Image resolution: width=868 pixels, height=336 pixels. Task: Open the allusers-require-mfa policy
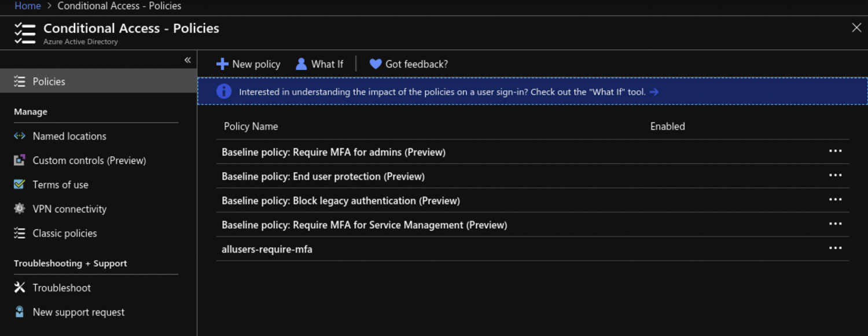(x=267, y=249)
